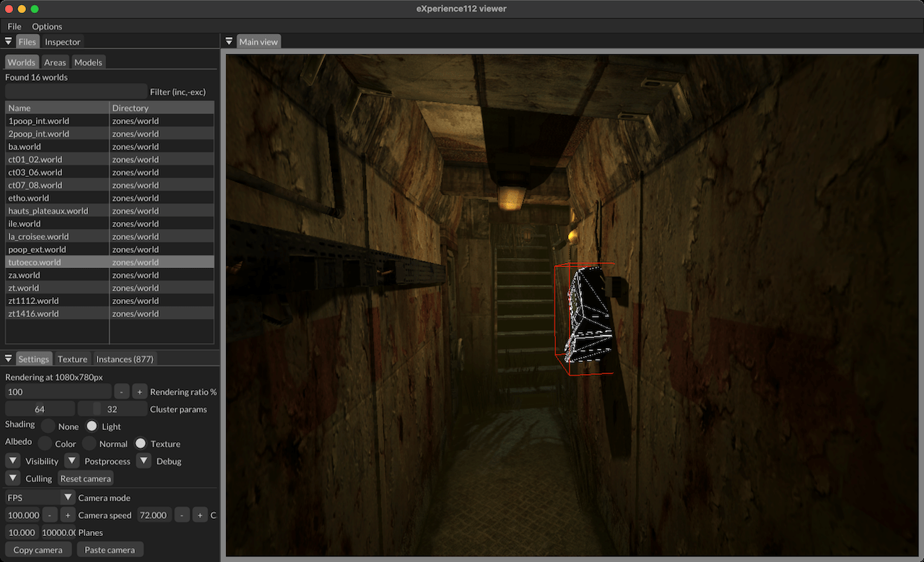Image resolution: width=924 pixels, height=562 pixels.
Task: Click the Copy camera button
Action: (38, 550)
